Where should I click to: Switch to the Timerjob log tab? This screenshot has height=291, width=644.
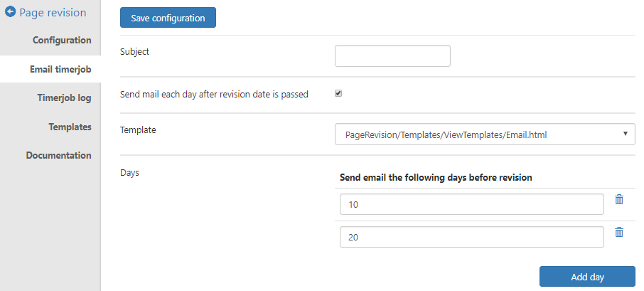click(x=64, y=97)
